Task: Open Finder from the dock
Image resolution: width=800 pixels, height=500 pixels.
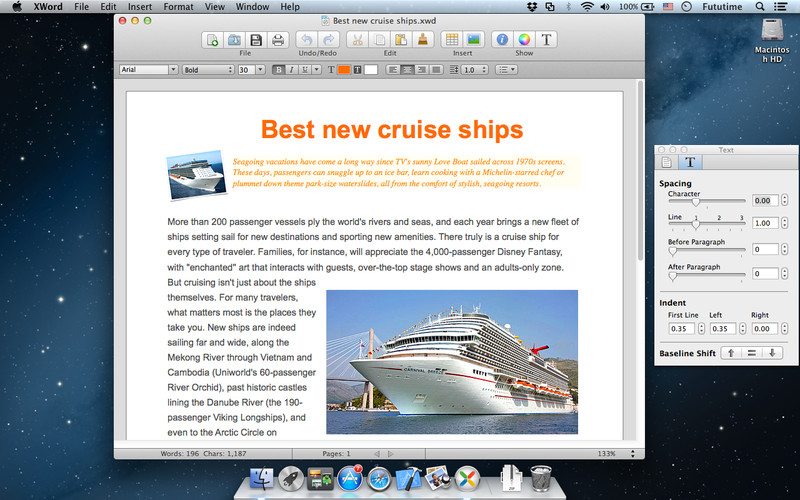Action: coord(261,479)
